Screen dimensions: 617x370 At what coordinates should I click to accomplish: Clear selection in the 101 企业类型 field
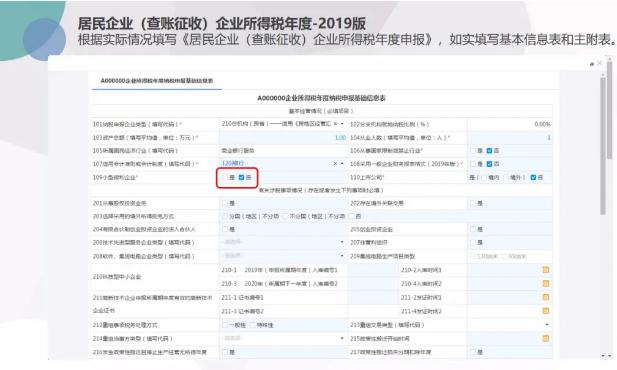click(x=335, y=124)
